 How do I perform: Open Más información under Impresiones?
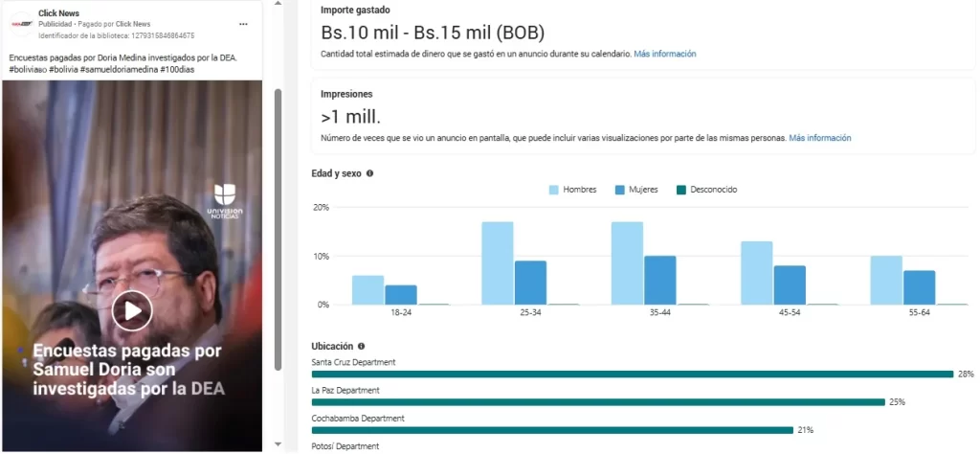(x=819, y=138)
